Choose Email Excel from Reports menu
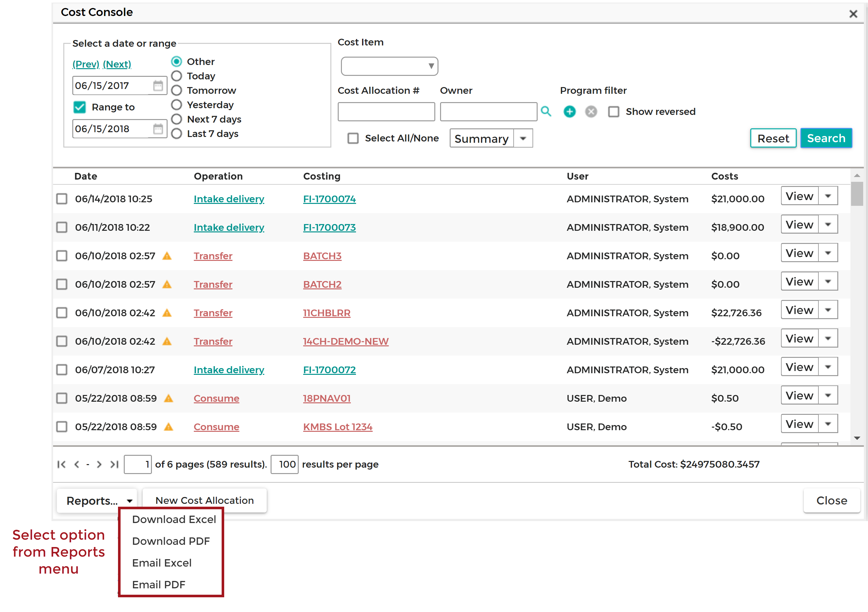 (162, 563)
